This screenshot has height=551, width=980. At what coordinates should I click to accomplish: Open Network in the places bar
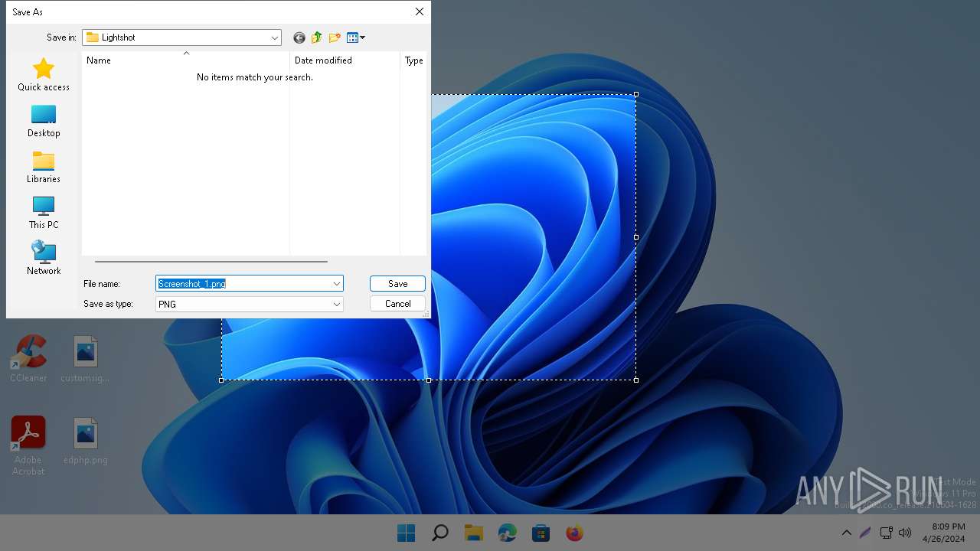44,259
